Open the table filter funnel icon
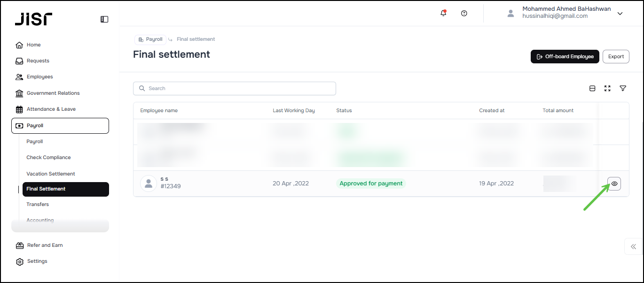Viewport: 644px width, 283px height. click(x=623, y=88)
